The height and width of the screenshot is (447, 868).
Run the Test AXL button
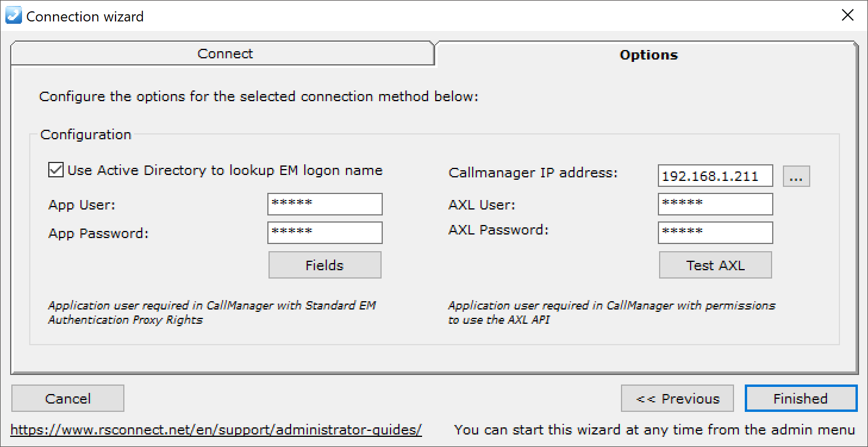coord(716,265)
